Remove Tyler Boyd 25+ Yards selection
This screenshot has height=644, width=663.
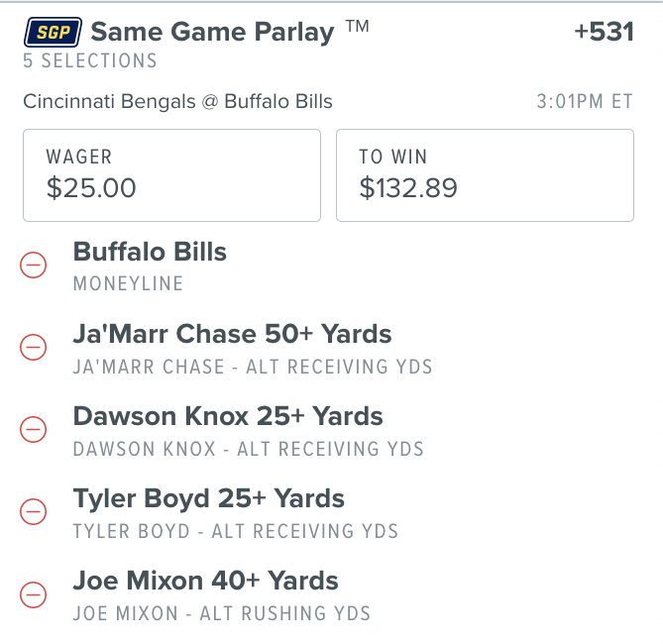33,511
